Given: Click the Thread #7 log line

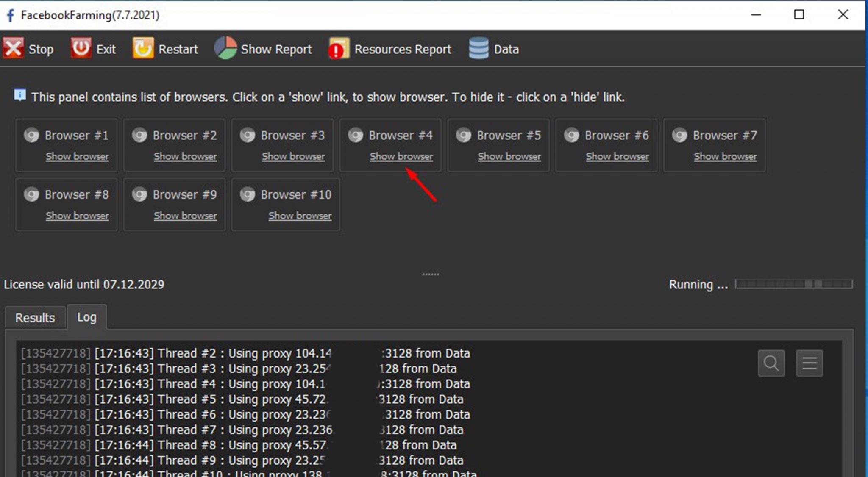Looking at the screenshot, I should pyautogui.click(x=242, y=430).
